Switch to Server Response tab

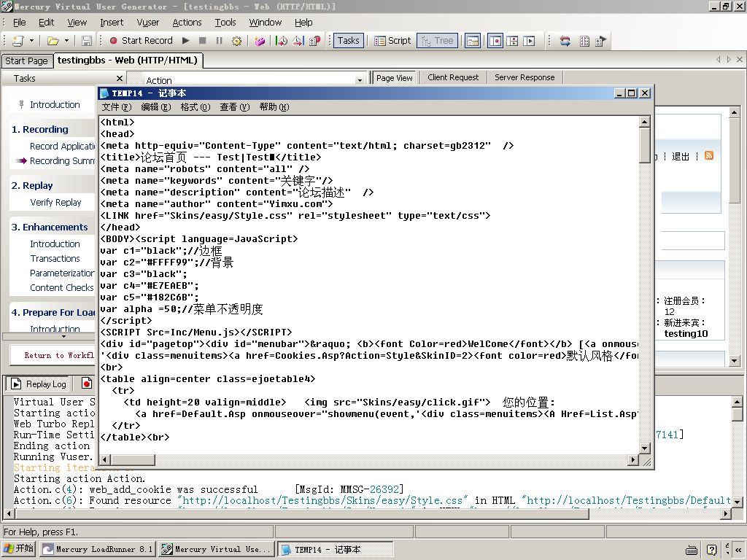(525, 77)
